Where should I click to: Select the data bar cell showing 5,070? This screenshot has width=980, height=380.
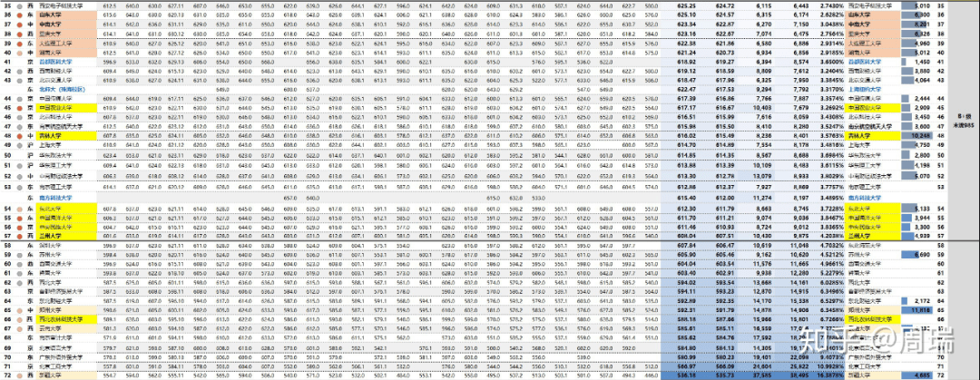click(x=917, y=176)
